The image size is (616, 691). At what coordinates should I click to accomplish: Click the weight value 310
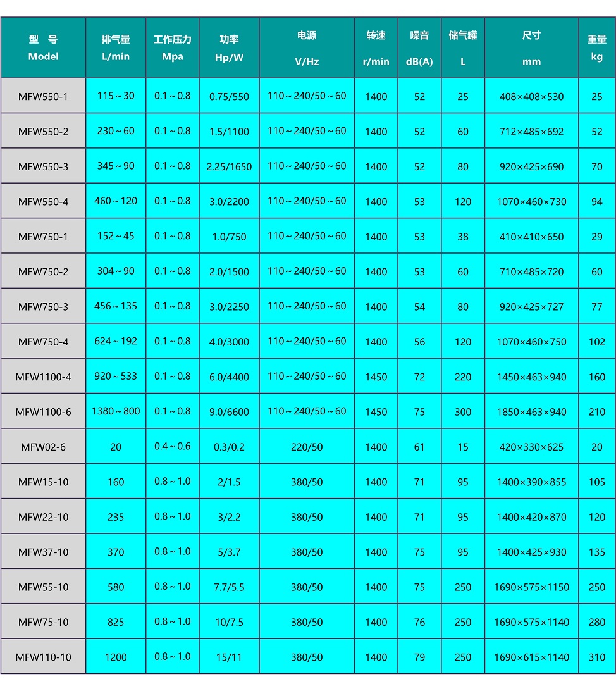[x=597, y=657]
